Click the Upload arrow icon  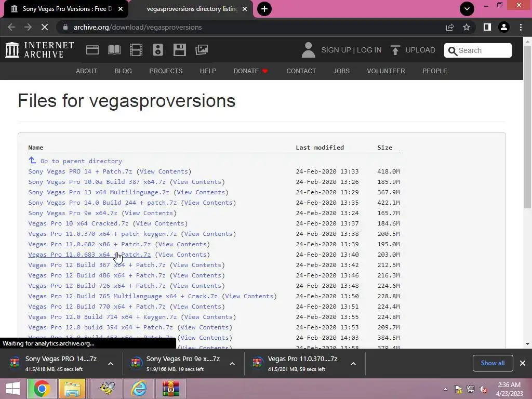pos(395,50)
